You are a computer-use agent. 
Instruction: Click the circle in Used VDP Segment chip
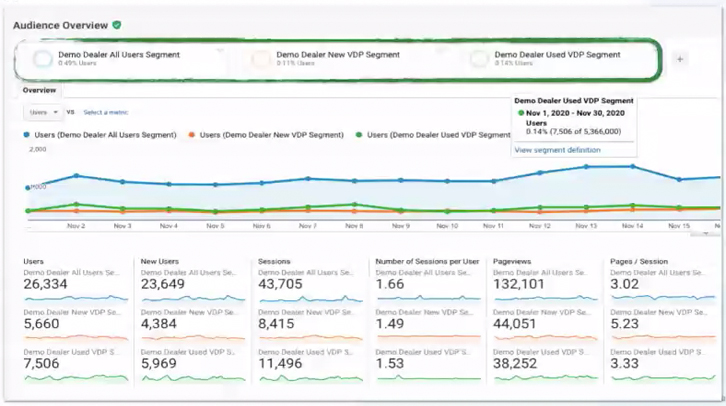click(x=479, y=59)
